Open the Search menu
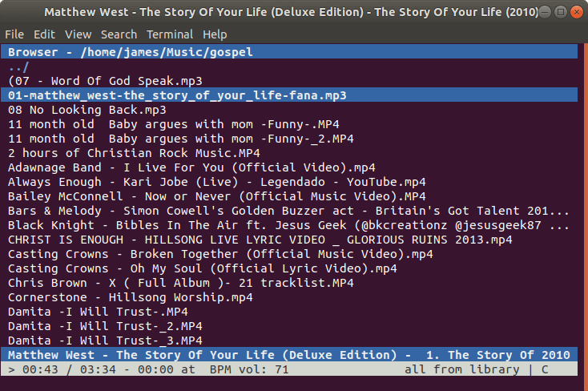This screenshot has width=588, height=391. point(119,34)
